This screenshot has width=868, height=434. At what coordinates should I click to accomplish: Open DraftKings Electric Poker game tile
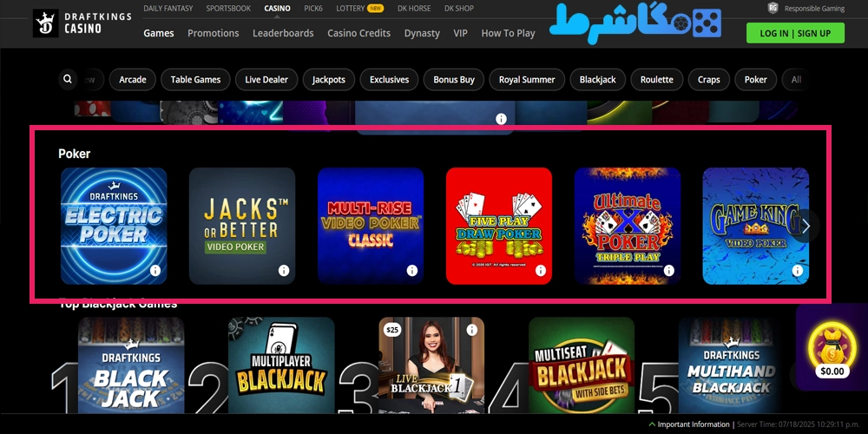(x=114, y=226)
